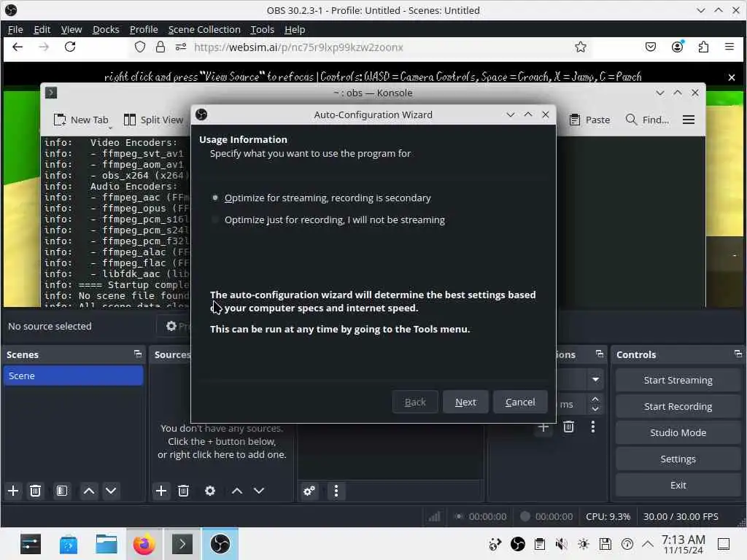Open Konsole hamburger menu

pyautogui.click(x=689, y=120)
